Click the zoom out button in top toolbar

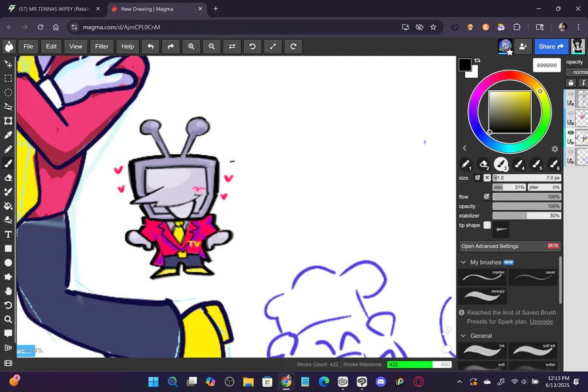click(x=212, y=46)
